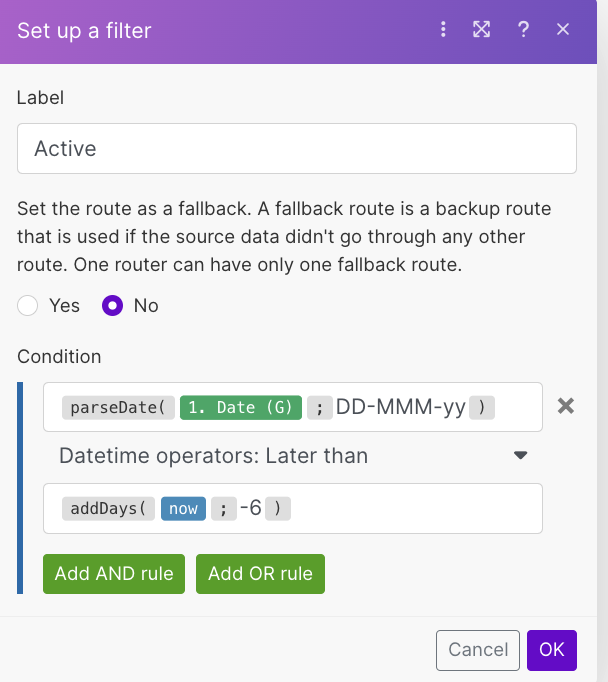608x682 pixels.
Task: Confirm the filter with OK
Action: (552, 650)
